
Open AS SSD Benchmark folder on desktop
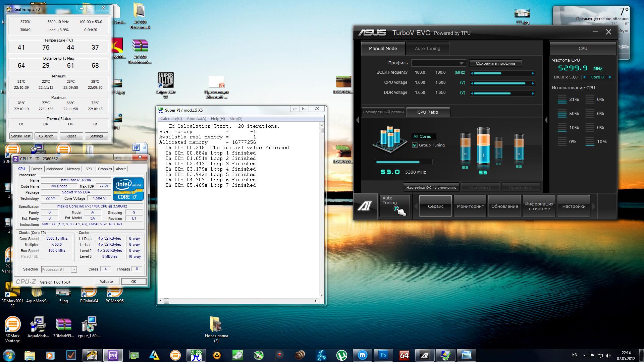click(x=140, y=16)
